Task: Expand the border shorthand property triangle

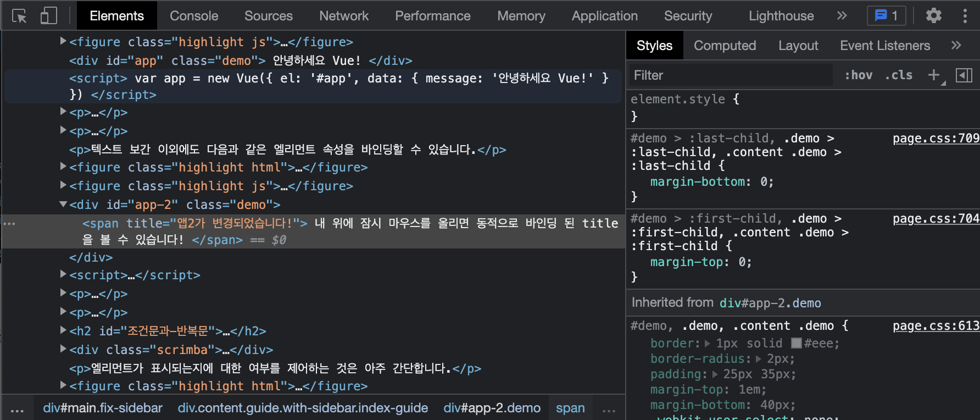Action: 708,343
